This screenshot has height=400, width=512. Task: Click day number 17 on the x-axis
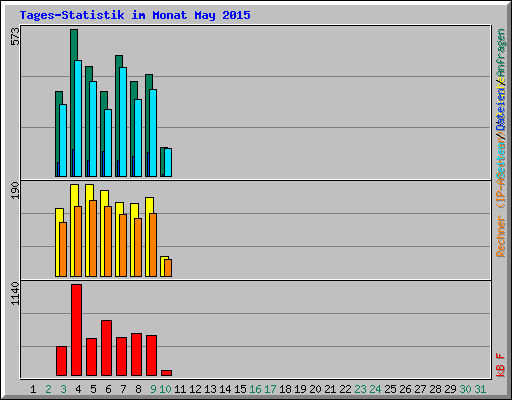(270, 389)
